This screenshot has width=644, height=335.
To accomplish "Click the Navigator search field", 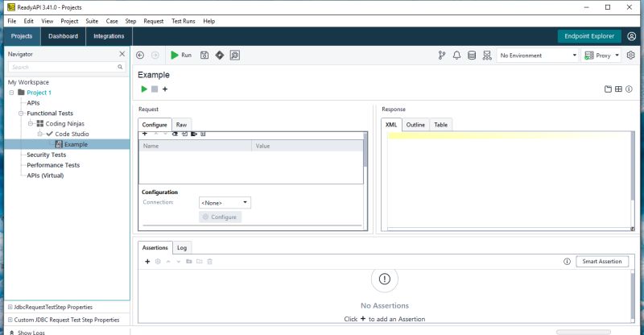I will point(67,67).
